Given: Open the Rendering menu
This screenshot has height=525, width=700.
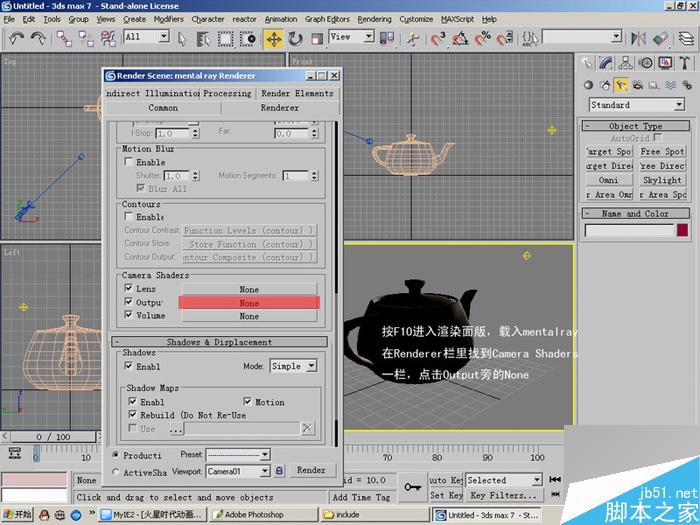Looking at the screenshot, I should tap(374, 19).
